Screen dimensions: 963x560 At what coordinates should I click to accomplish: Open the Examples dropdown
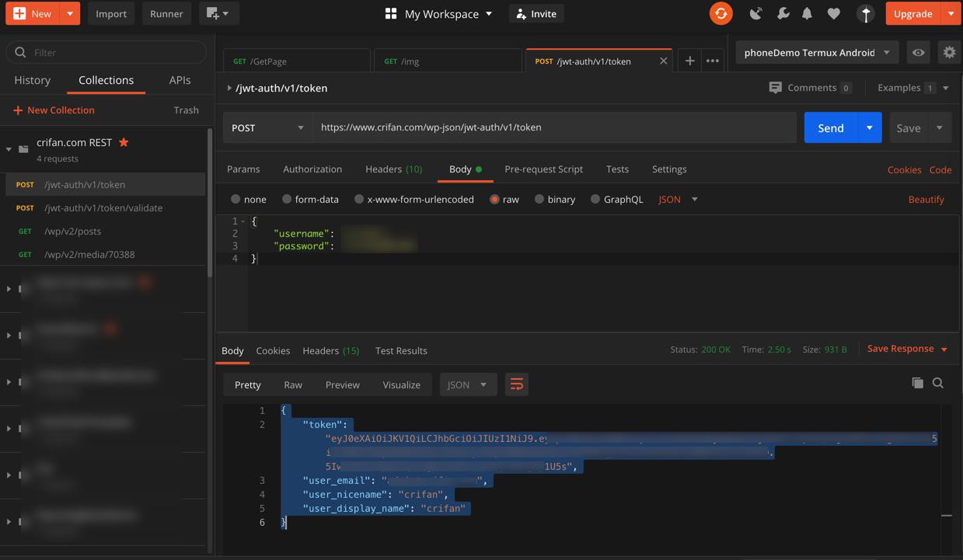pyautogui.click(x=913, y=88)
